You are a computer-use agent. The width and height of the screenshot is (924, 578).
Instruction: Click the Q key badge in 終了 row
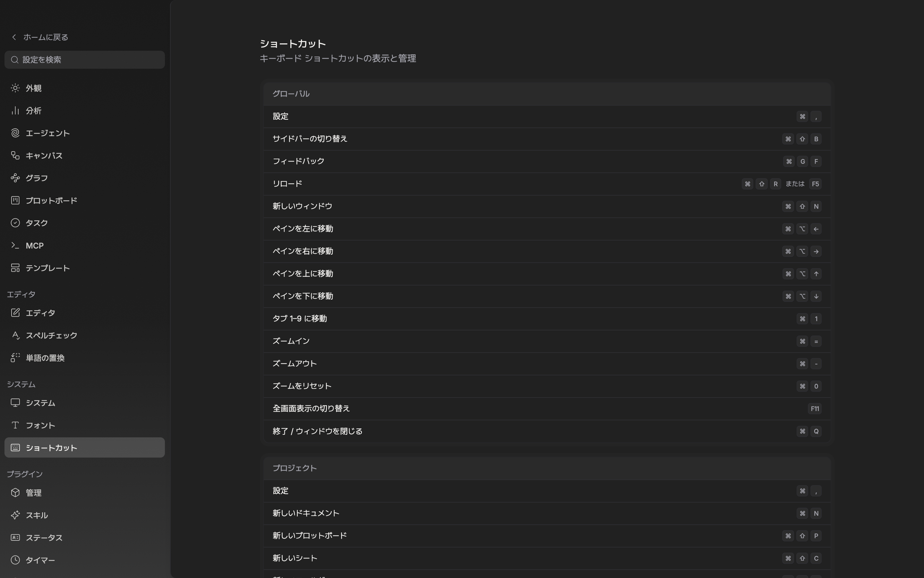(x=816, y=431)
